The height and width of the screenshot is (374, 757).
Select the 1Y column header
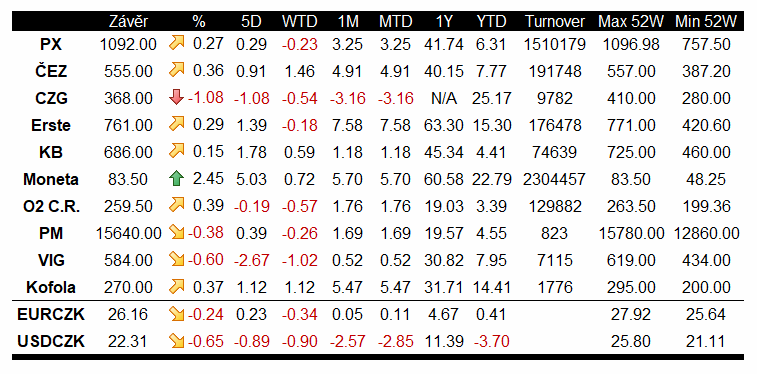[444, 22]
